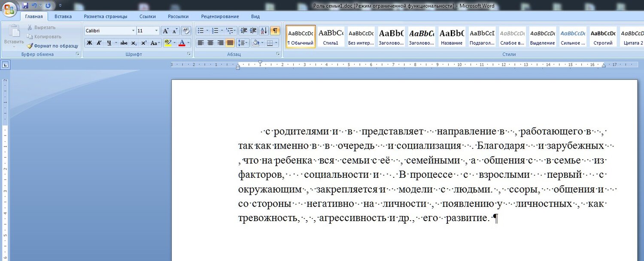Increase the font size with the grow icon
The height and width of the screenshot is (261, 644).
166,31
